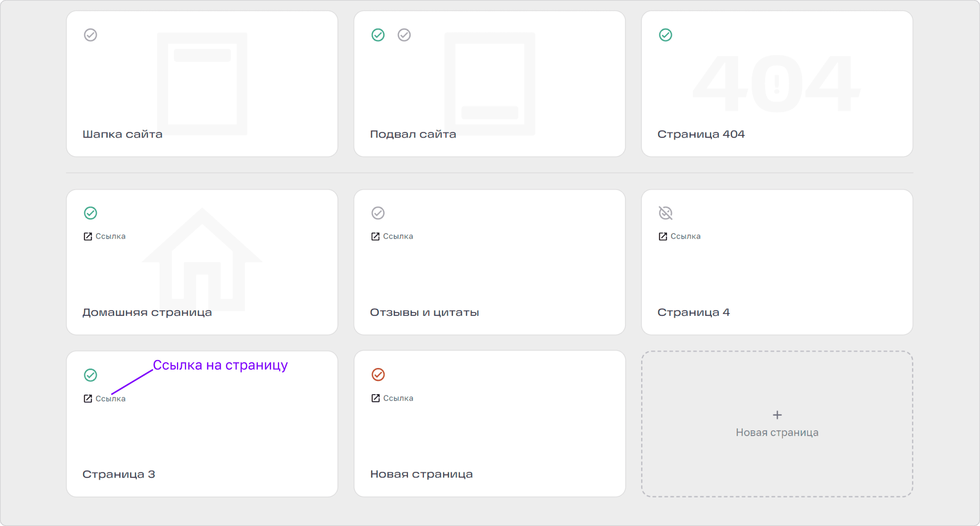Open Ссылка link of Домашняя страница
Image resolution: width=980 pixels, height=526 pixels.
(x=110, y=236)
